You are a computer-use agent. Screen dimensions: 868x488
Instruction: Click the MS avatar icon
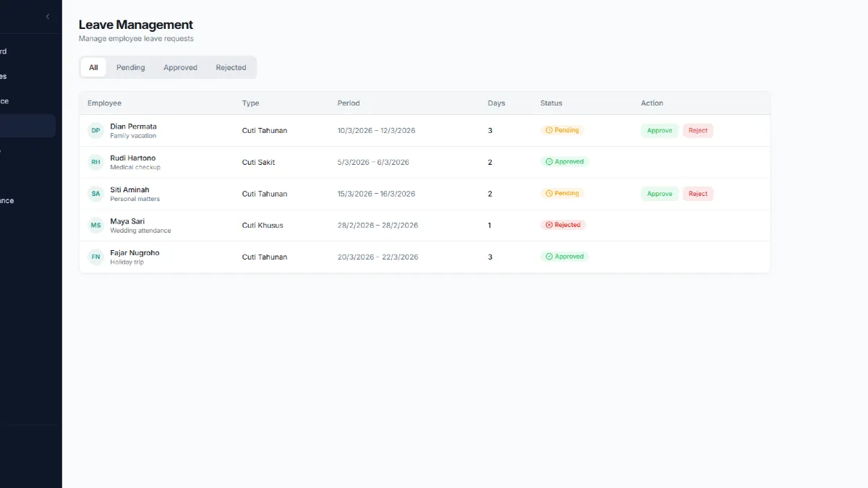[95, 226]
